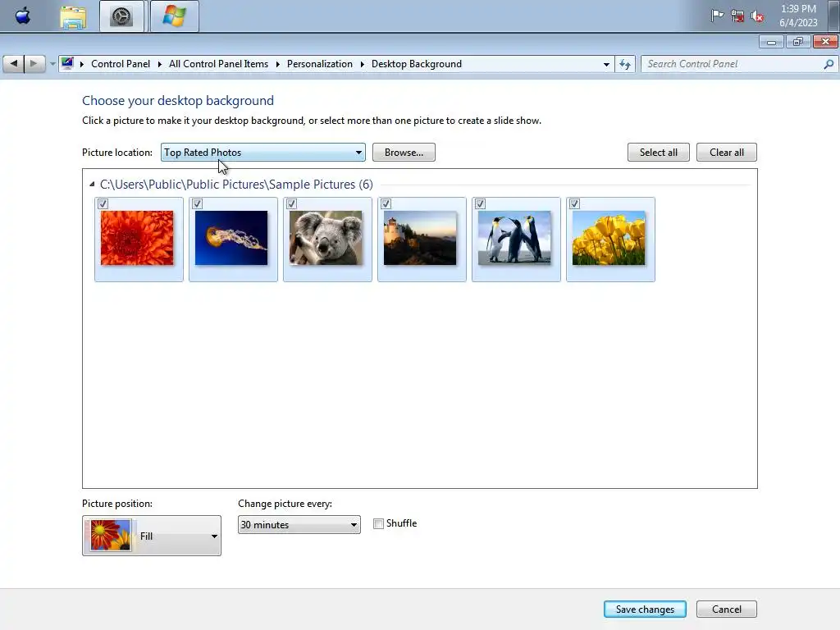Open the address bar history dropdown arrow
The height and width of the screenshot is (630, 840).
click(x=606, y=64)
